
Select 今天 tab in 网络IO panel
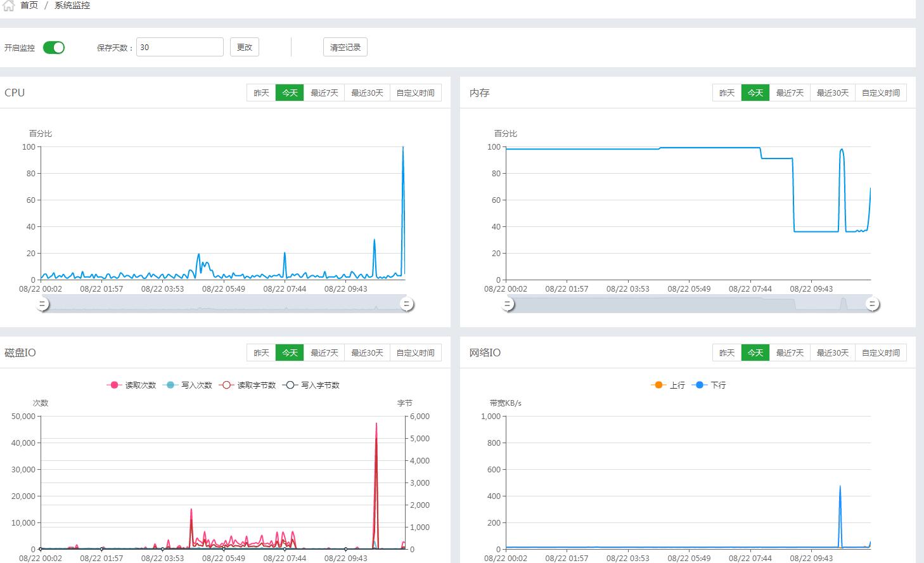tap(755, 353)
